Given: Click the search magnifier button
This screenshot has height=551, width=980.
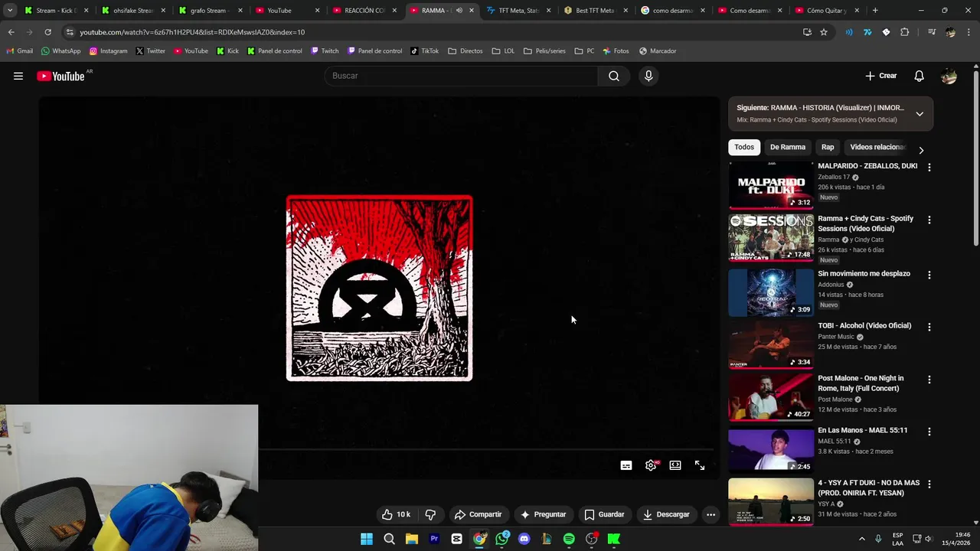Looking at the screenshot, I should click(614, 76).
